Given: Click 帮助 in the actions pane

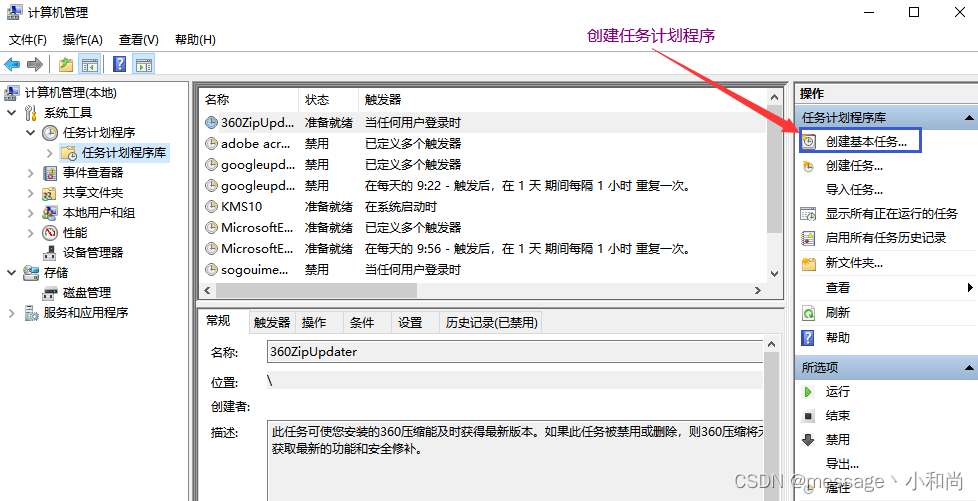Looking at the screenshot, I should click(x=838, y=338).
